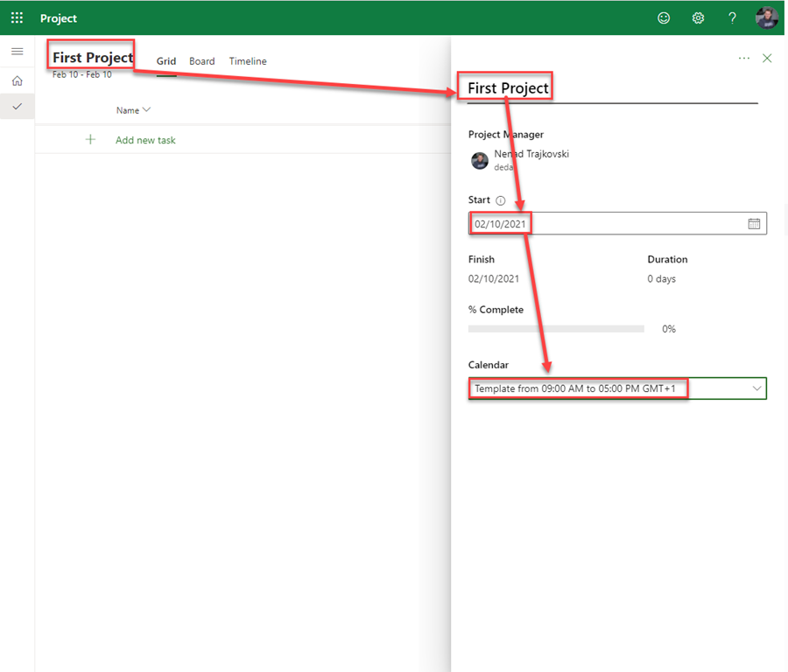Open the app launcher waffle icon
This screenshot has height=672, width=788.
tap(17, 17)
